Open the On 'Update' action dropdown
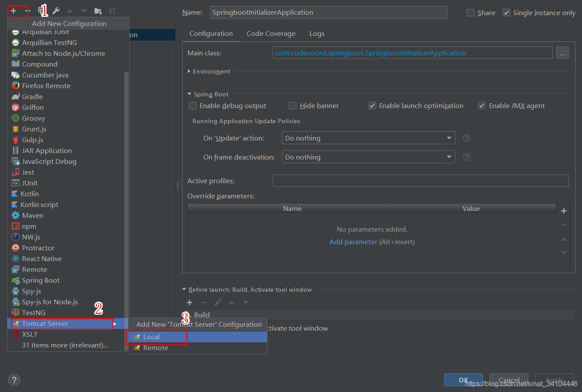The width and height of the screenshot is (582, 392). click(x=368, y=138)
